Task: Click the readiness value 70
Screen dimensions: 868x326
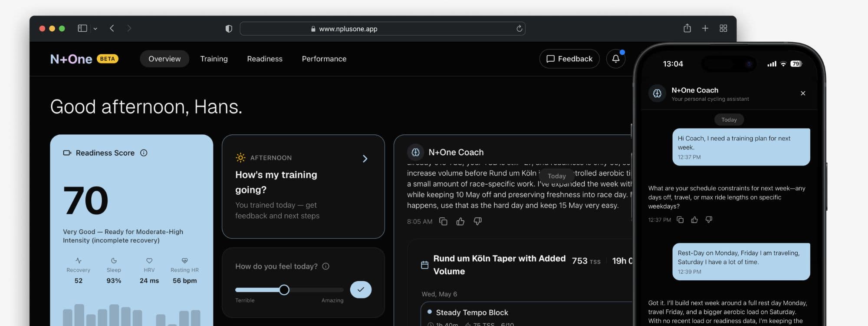Action: pyautogui.click(x=85, y=200)
